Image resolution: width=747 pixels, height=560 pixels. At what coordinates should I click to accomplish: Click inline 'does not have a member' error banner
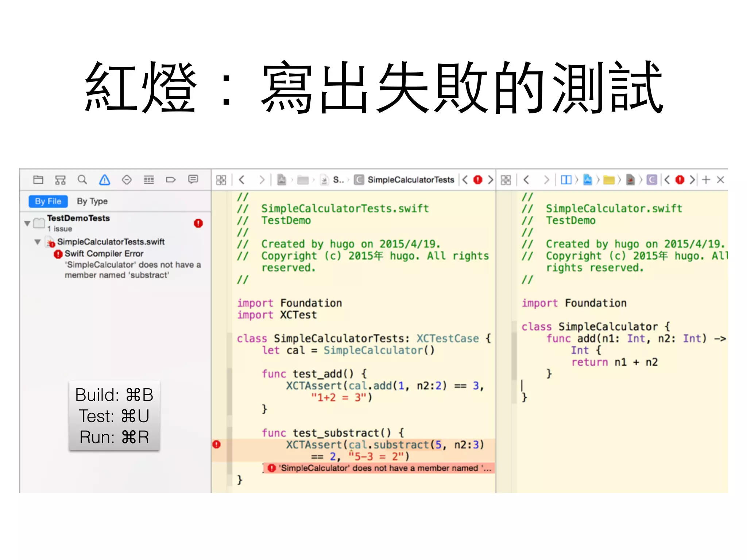[x=379, y=468]
